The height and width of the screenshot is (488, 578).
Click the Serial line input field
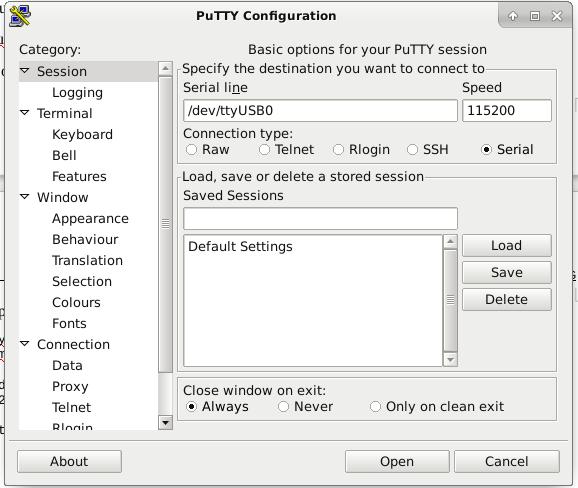[x=320, y=111]
